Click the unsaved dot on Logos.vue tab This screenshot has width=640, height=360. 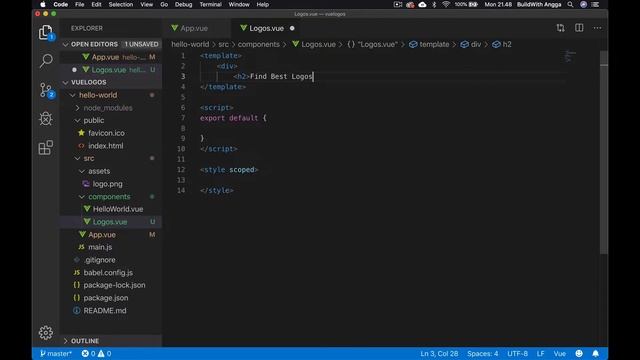coord(292,28)
